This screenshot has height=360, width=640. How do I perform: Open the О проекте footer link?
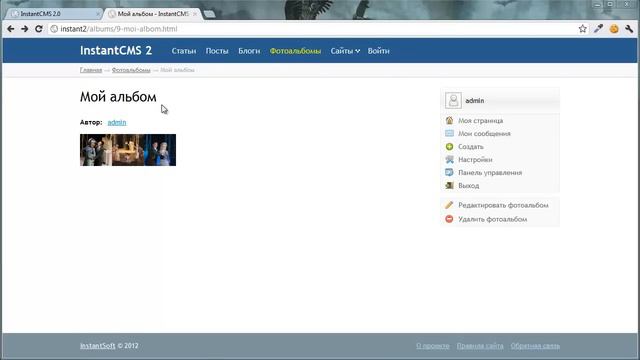[x=433, y=346]
